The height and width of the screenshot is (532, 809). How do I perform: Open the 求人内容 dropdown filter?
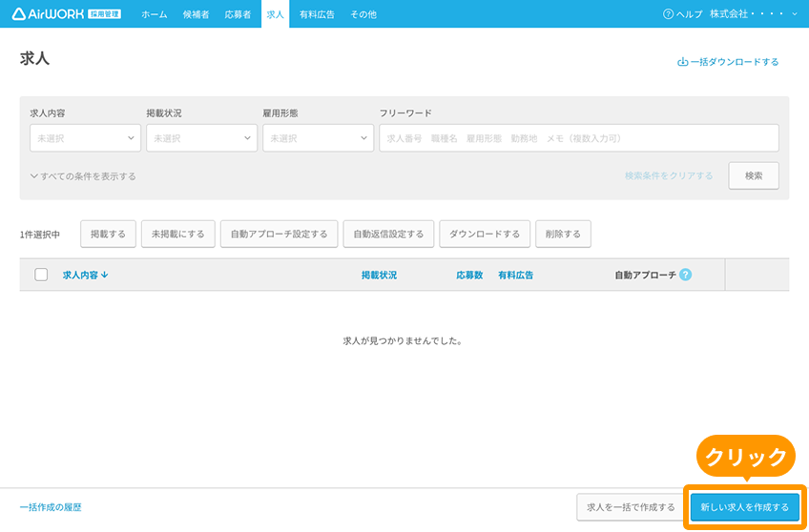tap(85, 138)
